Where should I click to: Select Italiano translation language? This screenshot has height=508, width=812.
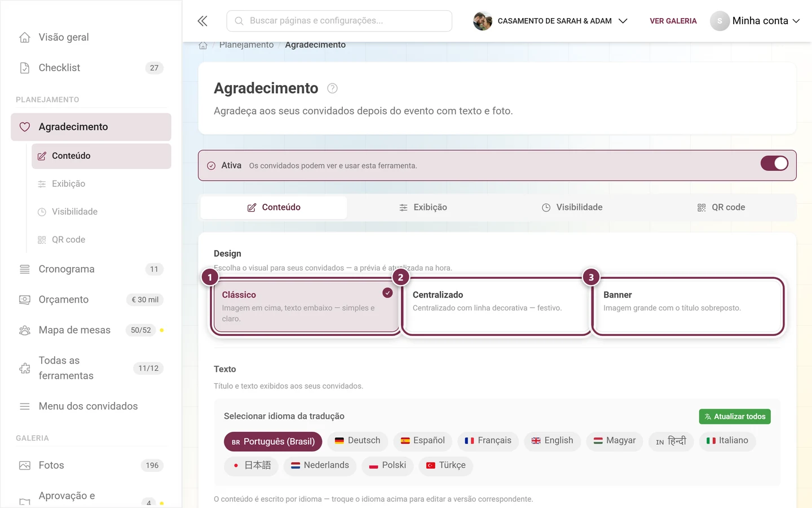point(727,441)
